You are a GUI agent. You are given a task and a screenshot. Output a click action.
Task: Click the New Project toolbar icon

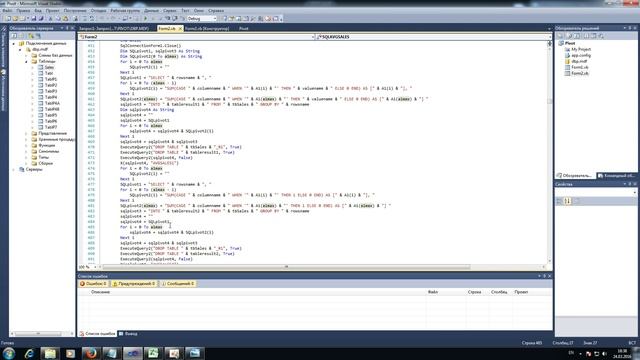tap(8, 18)
